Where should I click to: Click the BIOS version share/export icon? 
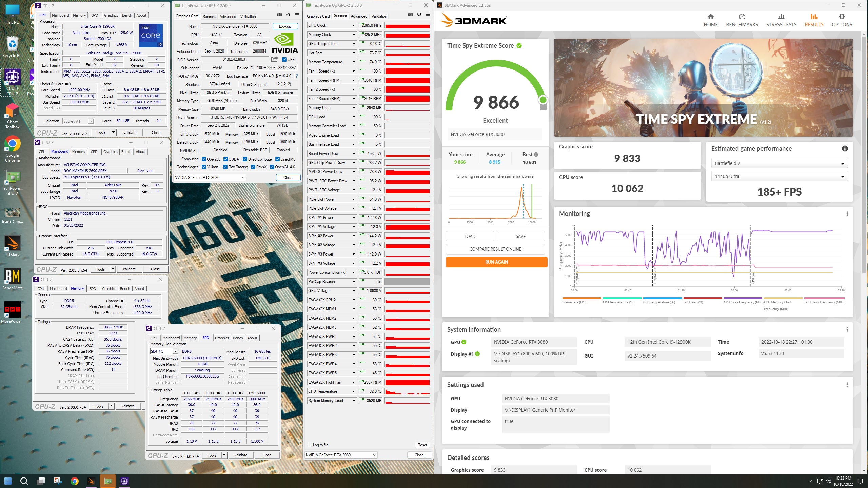click(274, 59)
